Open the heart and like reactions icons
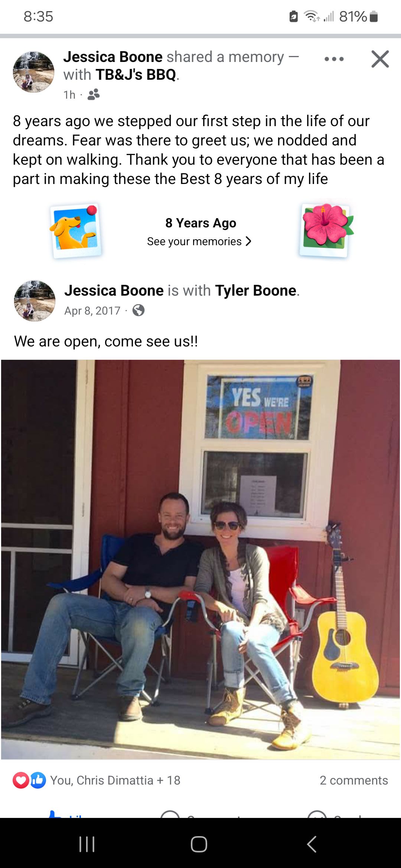The width and height of the screenshot is (401, 868). click(x=29, y=780)
